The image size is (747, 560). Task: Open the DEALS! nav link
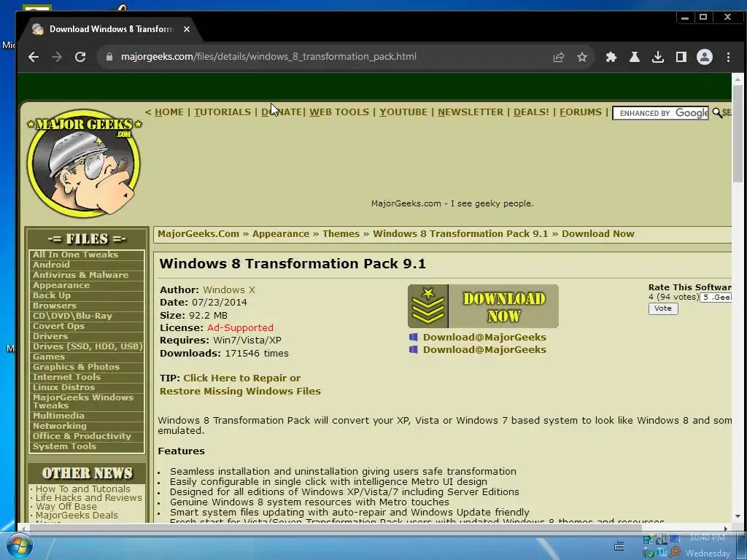point(531,112)
